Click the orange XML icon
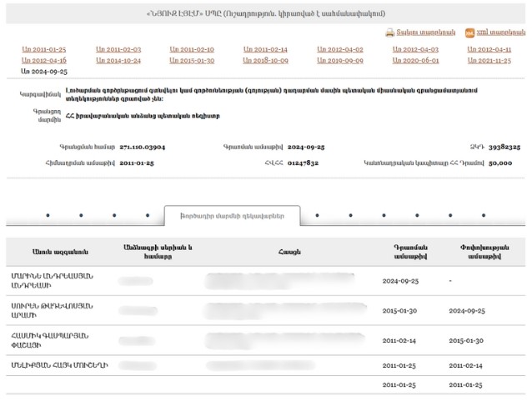This screenshot has width=532, height=401. 469,33
